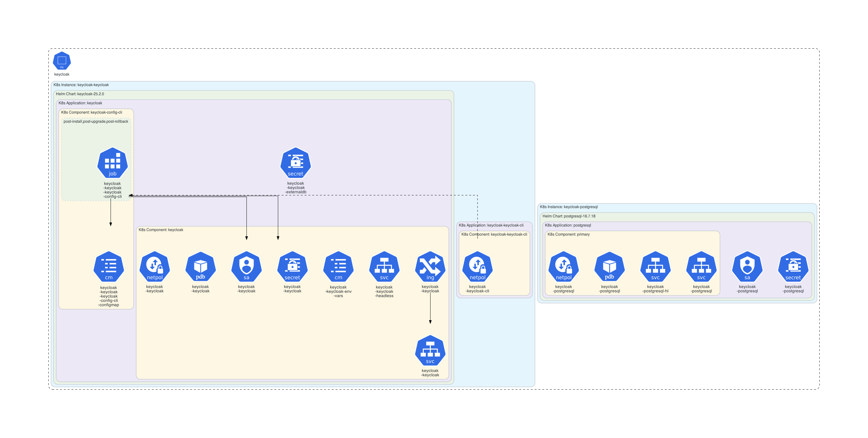Select the keycloak-keycloak service account sa icon
868x438 pixels.
[x=247, y=267]
